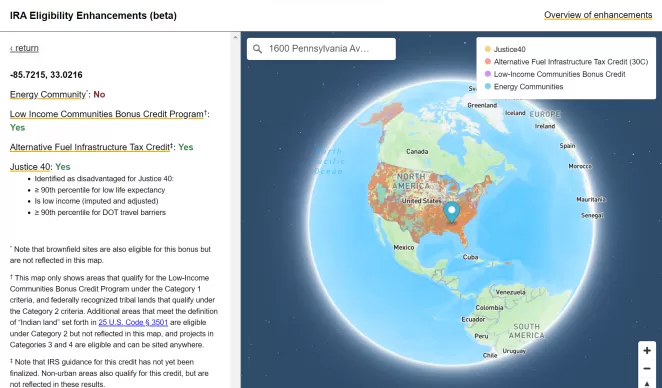The height and width of the screenshot is (388, 662).
Task: Click into the address search field
Action: point(321,49)
